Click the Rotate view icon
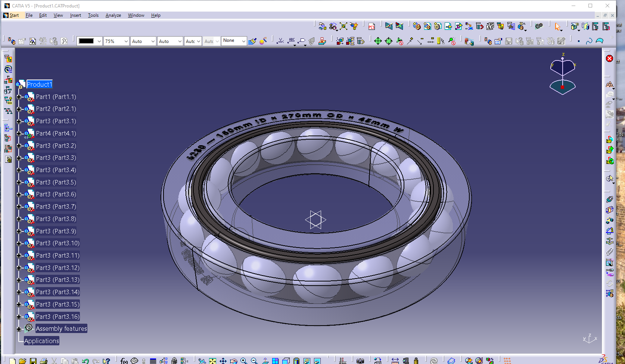Image resolution: width=625 pixels, height=364 pixels. point(233,361)
